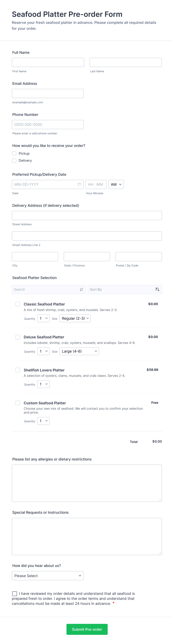Image resolution: width=172 pixels, height=644 pixels.
Task: Click the allergies text area
Action: 87,483
